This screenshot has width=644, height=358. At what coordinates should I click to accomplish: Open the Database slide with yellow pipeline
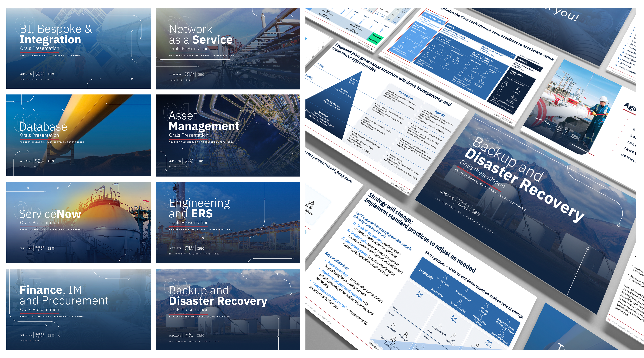(x=78, y=135)
